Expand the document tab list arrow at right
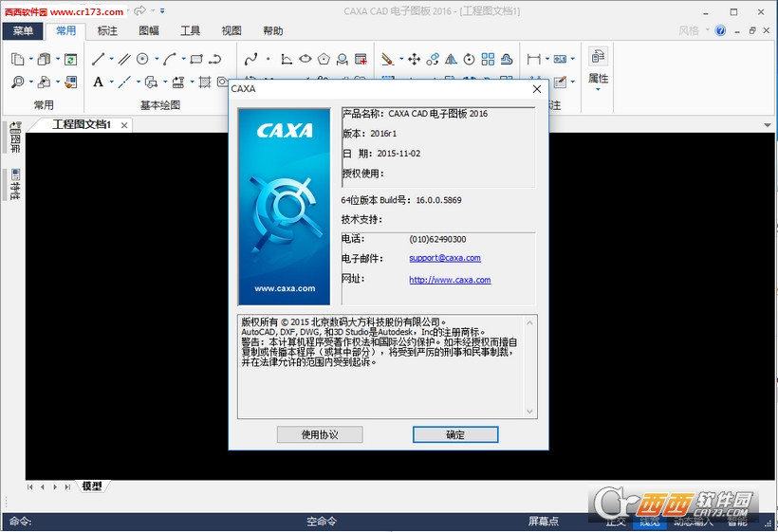Viewport: 778px width, 532px height. point(767,125)
